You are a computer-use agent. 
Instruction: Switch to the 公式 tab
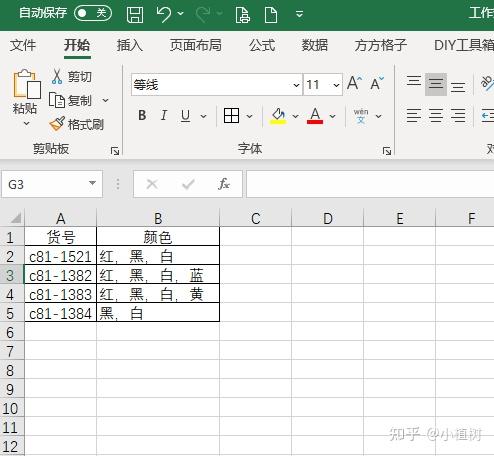click(262, 45)
